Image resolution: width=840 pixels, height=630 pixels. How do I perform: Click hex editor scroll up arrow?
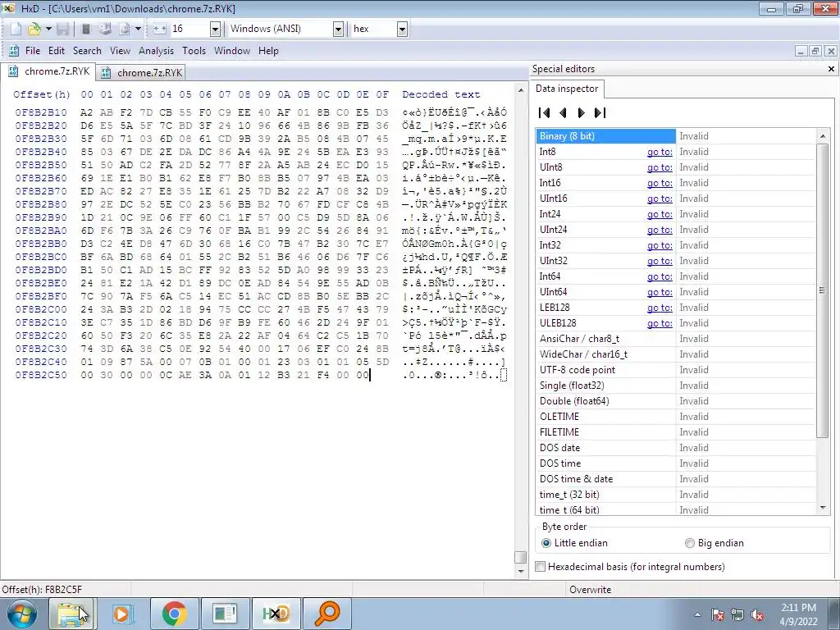click(521, 90)
